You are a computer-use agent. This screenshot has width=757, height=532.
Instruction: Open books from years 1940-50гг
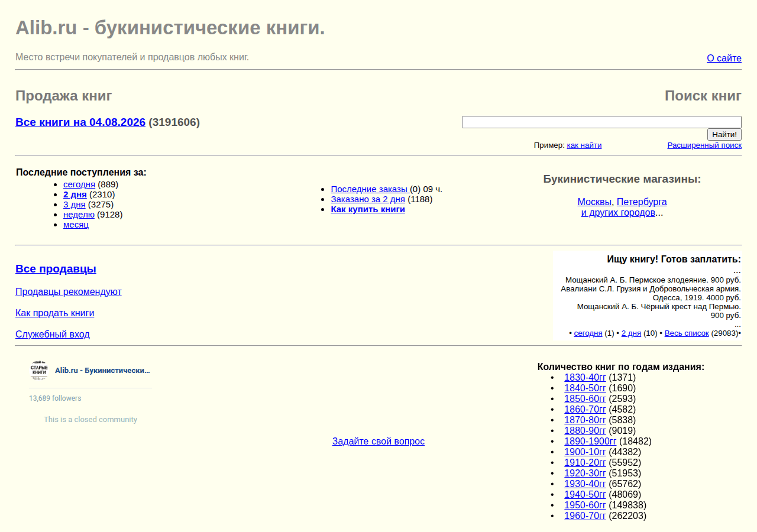[585, 495]
